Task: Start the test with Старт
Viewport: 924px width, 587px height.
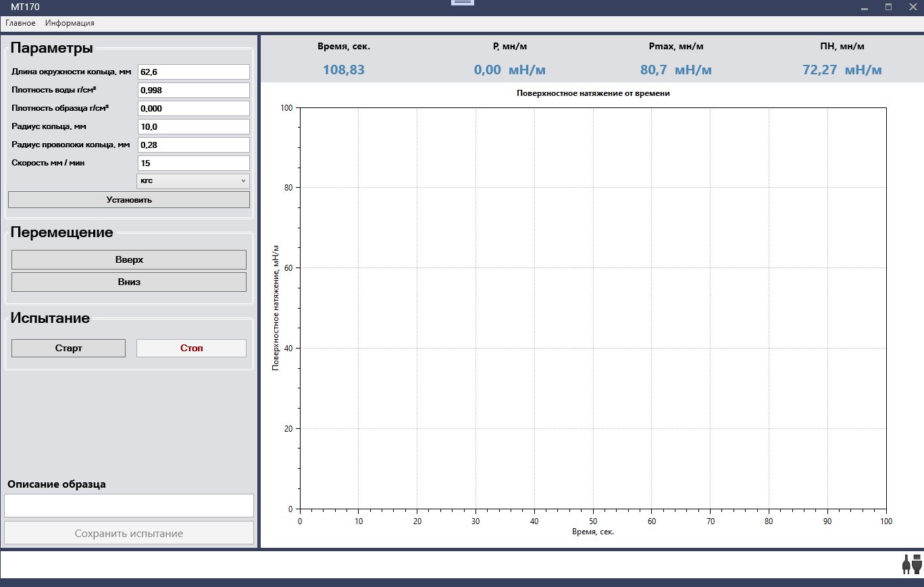Action: [x=69, y=348]
